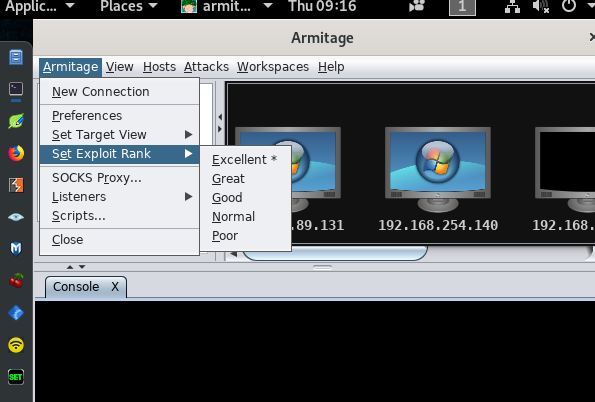Viewport: 595px width, 402px height.
Task: Close the Console tab with X
Action: 115,287
